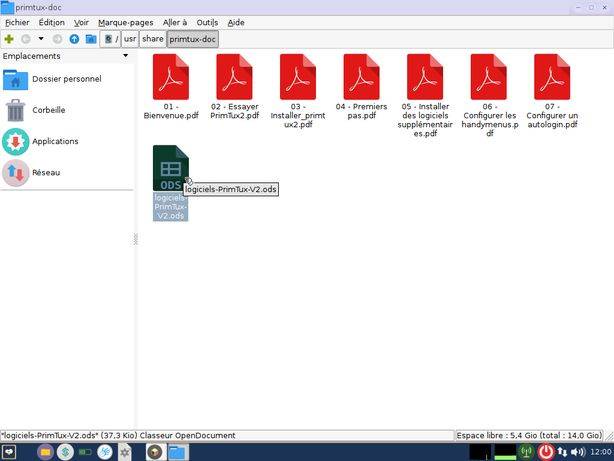Click the green memory monitor graph in tray
This screenshot has height=461, width=614.
click(x=505, y=452)
